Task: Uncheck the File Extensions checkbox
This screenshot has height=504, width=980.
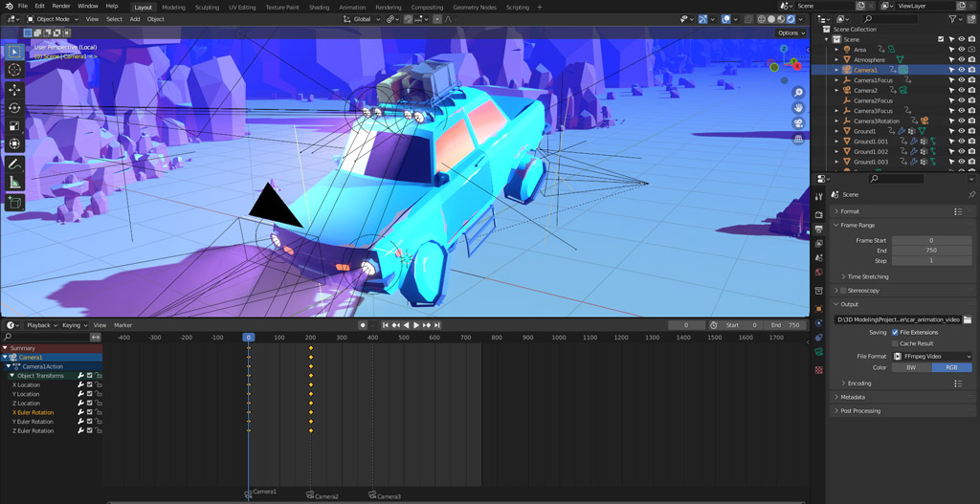Action: click(895, 332)
